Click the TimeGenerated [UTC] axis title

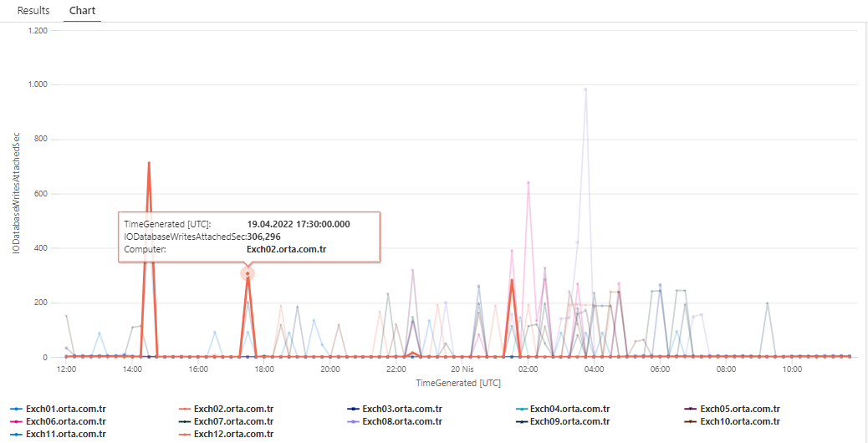pyautogui.click(x=458, y=383)
